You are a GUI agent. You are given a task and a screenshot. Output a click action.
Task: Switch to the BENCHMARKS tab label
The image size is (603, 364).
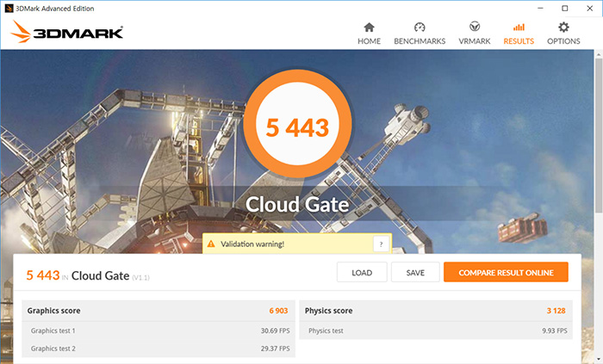[420, 41]
